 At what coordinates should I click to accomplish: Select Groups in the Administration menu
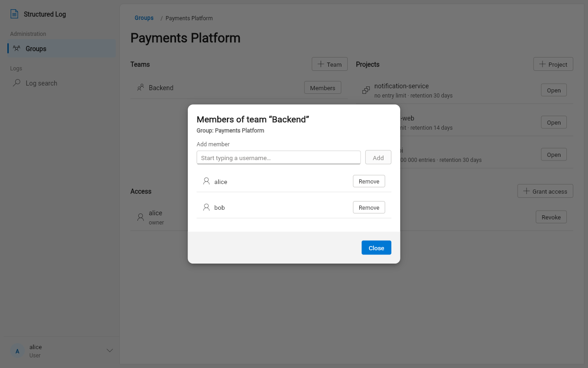[x=62, y=48]
